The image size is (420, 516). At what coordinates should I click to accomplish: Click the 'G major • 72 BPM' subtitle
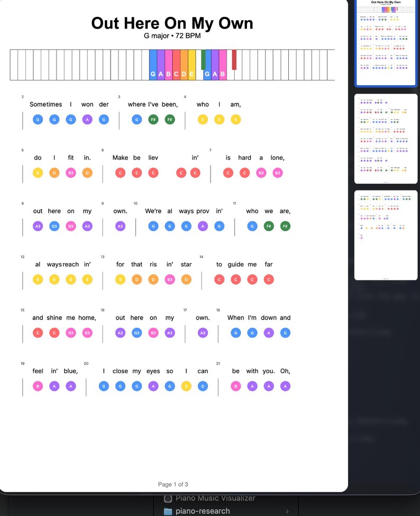point(172,35)
